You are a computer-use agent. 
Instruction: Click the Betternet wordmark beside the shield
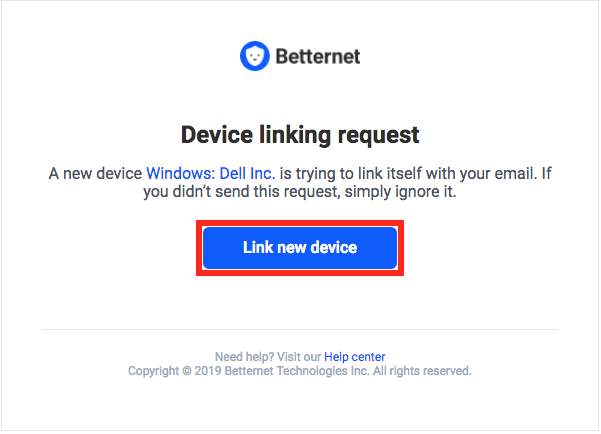[318, 56]
